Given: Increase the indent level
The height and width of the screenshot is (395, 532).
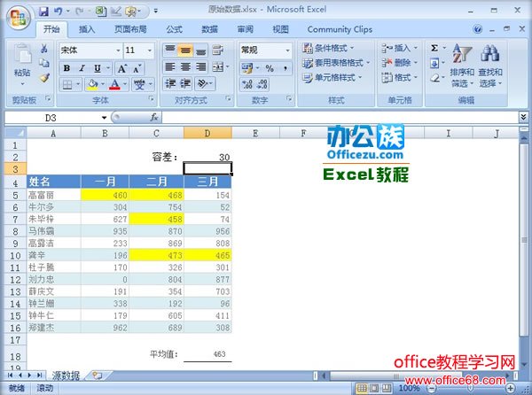Looking at the screenshot, I should (x=185, y=83).
